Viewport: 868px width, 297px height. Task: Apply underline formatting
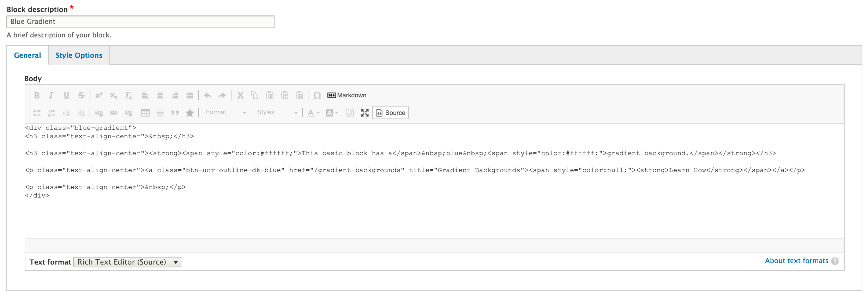click(66, 95)
